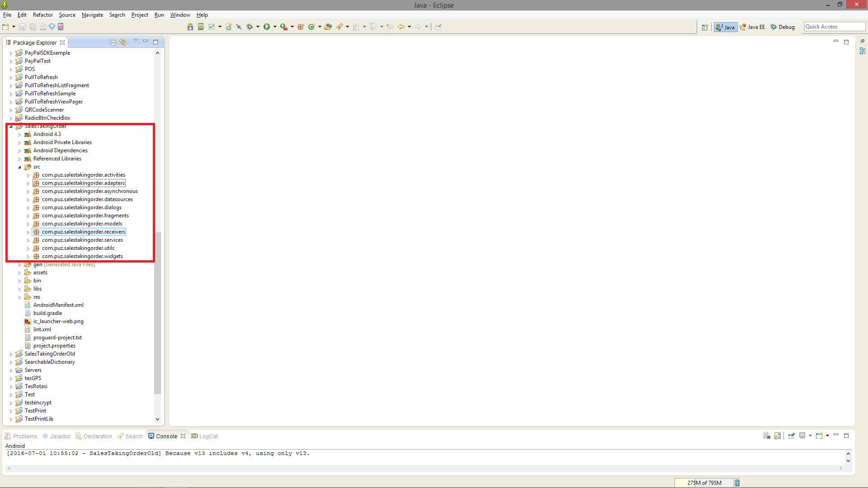Image resolution: width=868 pixels, height=488 pixels.
Task: Open the Android SDK Manager icon
Action: coord(190,27)
